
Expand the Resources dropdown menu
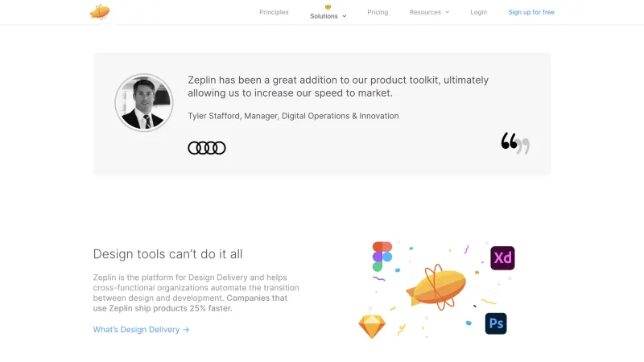pyautogui.click(x=429, y=12)
